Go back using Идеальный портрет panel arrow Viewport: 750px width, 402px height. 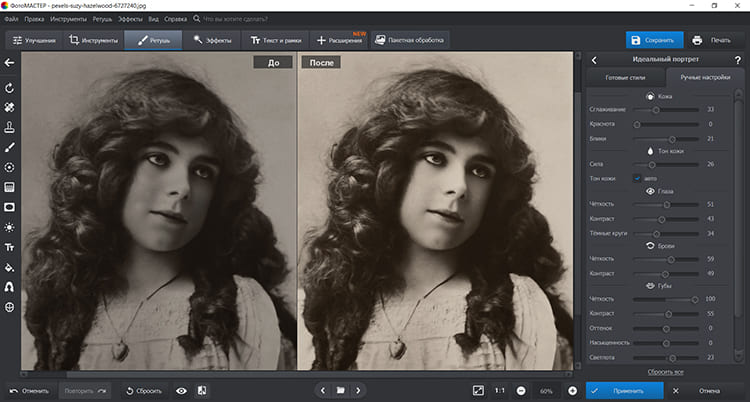click(593, 61)
